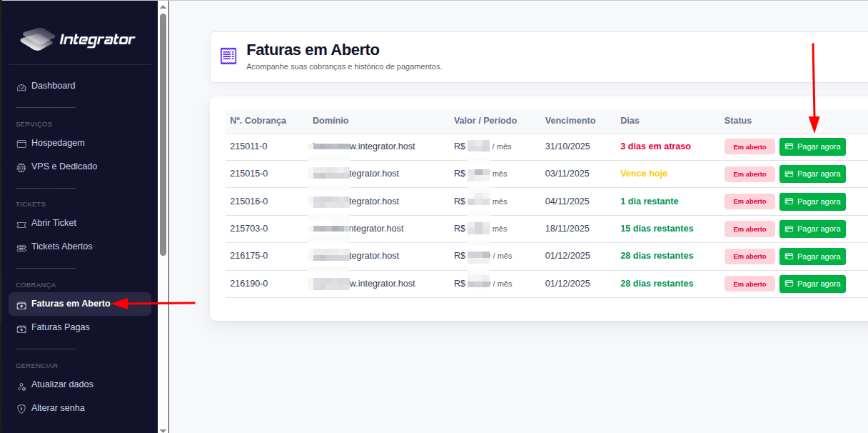Pay the invoice that expires today
Image resolution: width=868 pixels, height=433 pixels.
[812, 174]
